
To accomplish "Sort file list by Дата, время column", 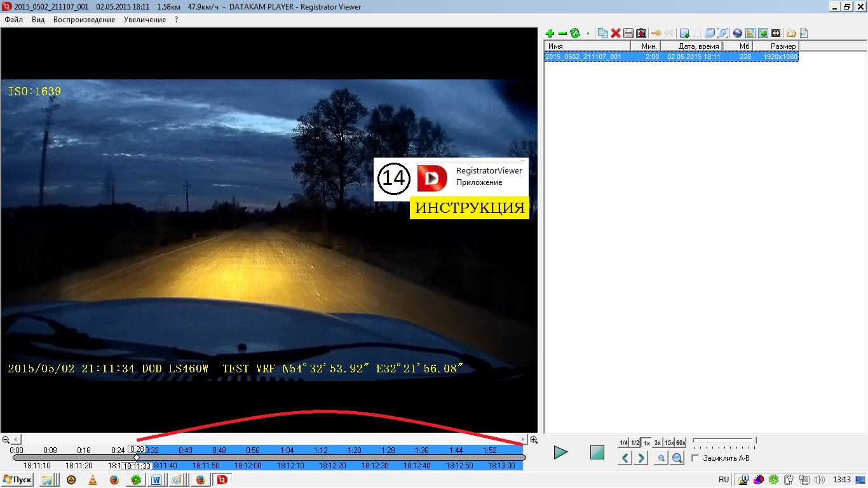I will coord(692,46).
